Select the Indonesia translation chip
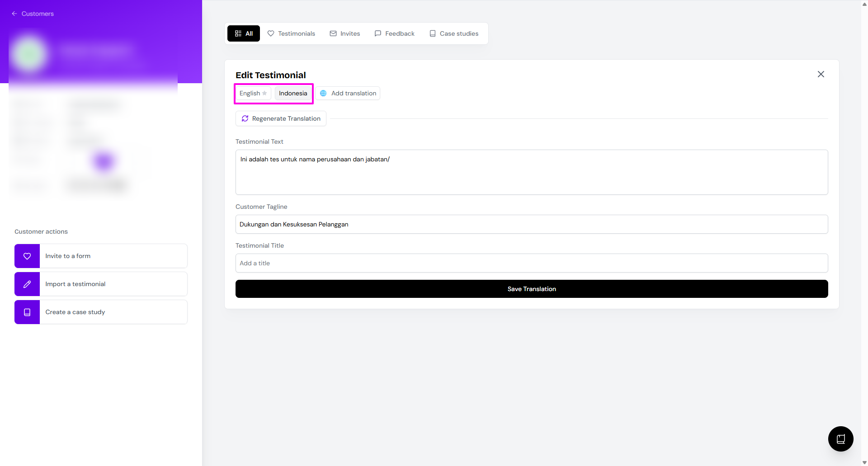This screenshot has width=868, height=466. click(x=293, y=94)
